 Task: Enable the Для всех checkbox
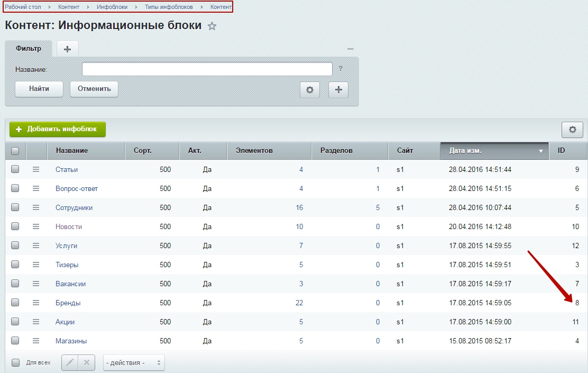point(15,363)
